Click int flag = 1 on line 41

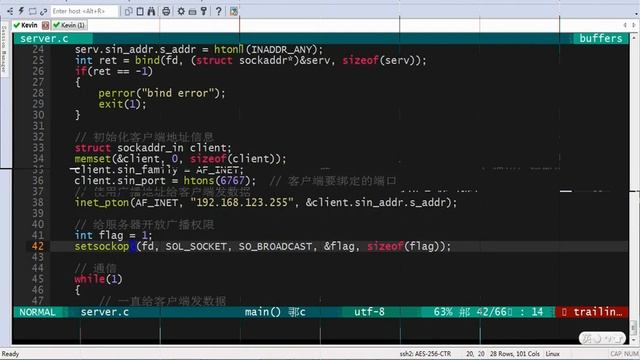tap(113, 236)
